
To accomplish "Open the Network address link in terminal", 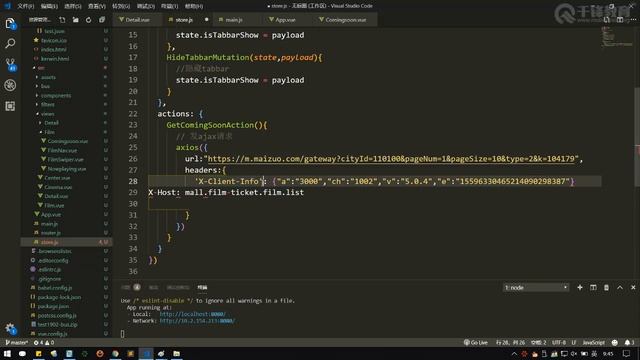I will click(197, 321).
